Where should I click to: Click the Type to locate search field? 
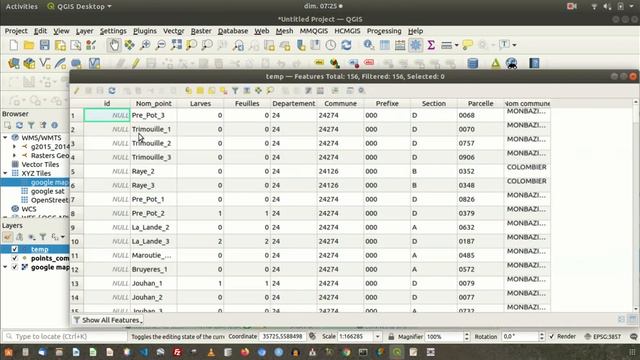click(65, 336)
